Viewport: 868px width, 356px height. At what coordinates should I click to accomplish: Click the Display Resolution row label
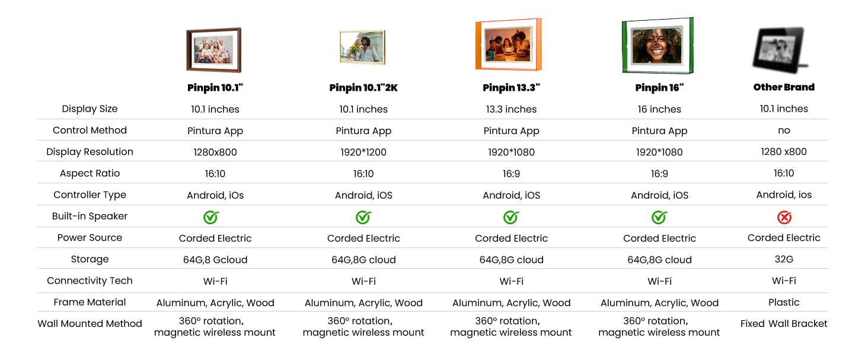point(90,152)
